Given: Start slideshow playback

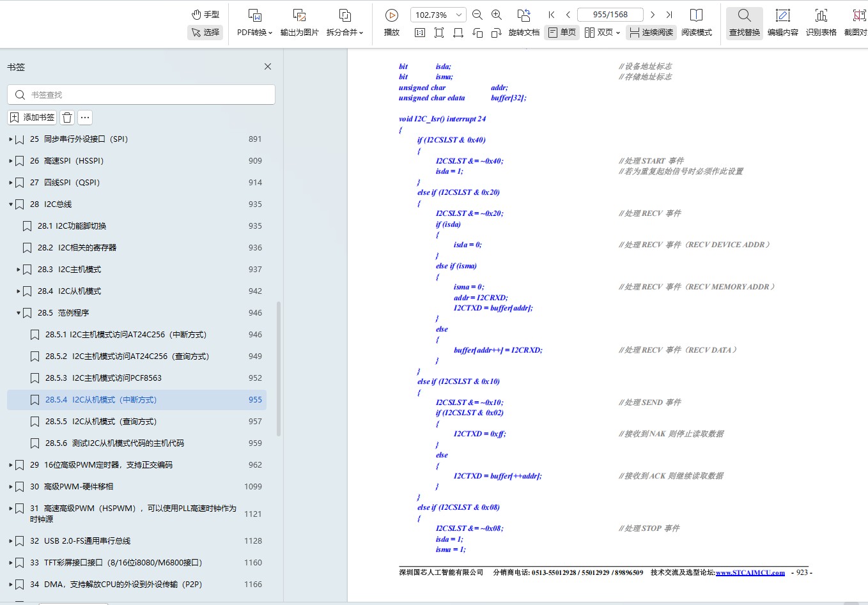Looking at the screenshot, I should point(392,23).
